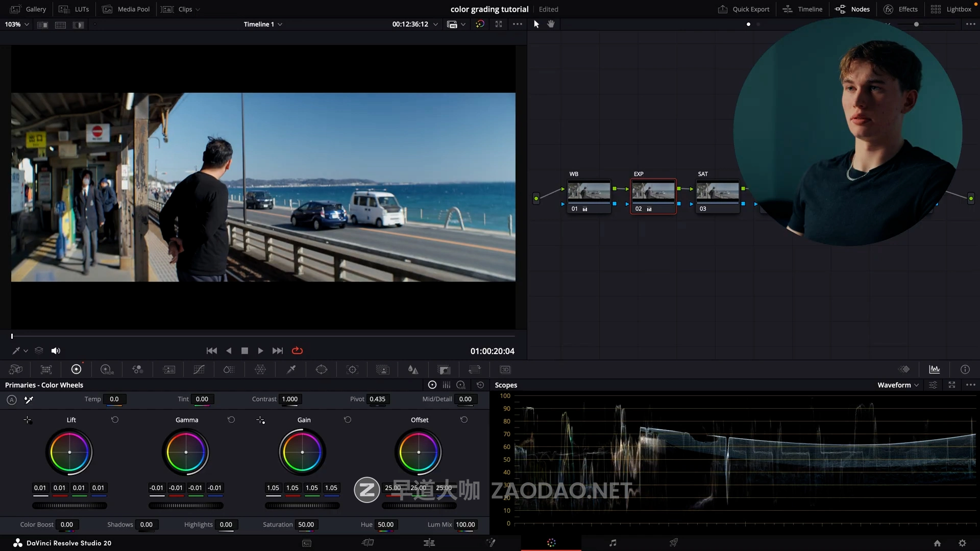Expand the viewer eyedropper options arrow

coord(26,351)
